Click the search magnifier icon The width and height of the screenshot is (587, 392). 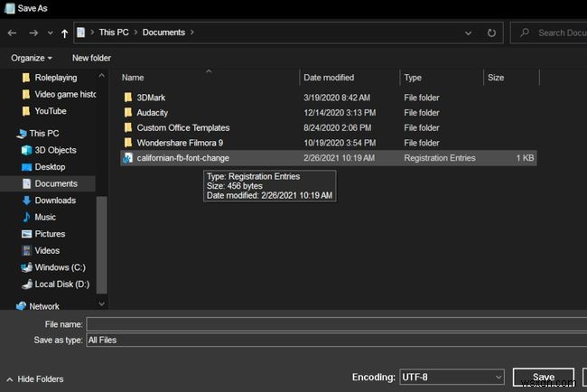525,33
